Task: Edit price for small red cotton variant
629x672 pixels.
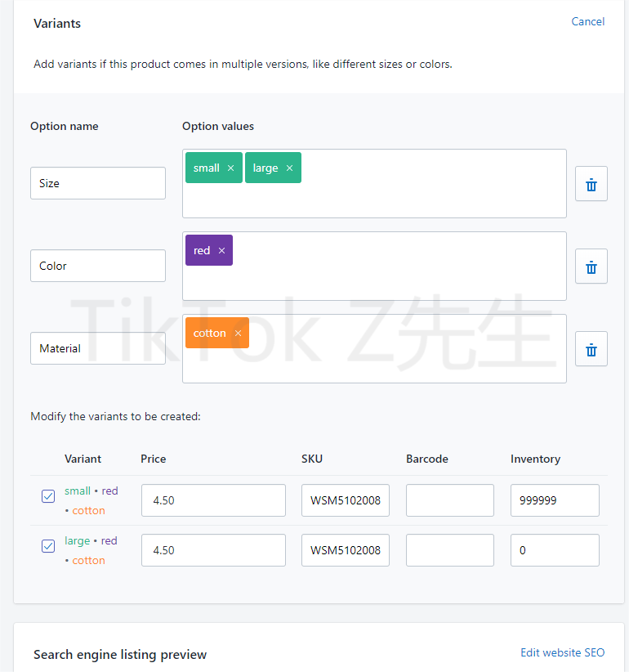Action: pyautogui.click(x=213, y=500)
